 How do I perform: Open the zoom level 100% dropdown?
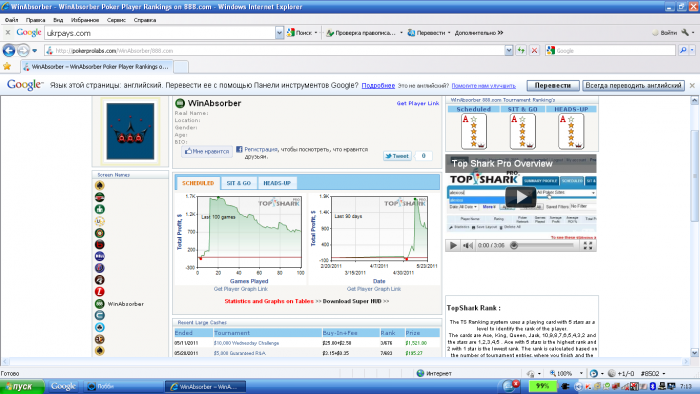(581, 373)
